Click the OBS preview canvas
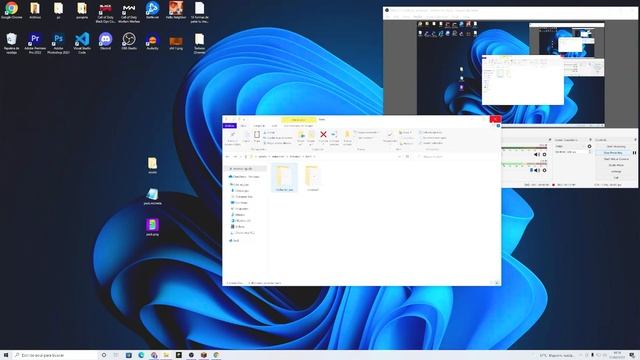This screenshot has width=640, height=360. tap(510, 73)
